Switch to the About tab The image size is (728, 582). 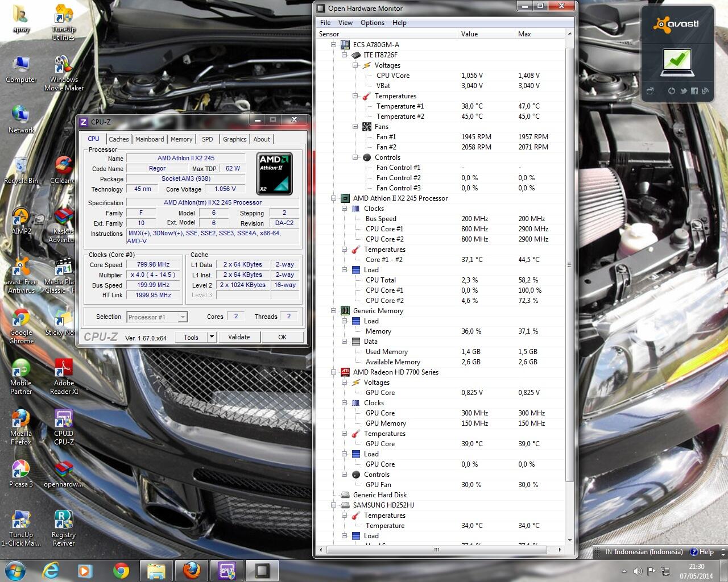[262, 139]
